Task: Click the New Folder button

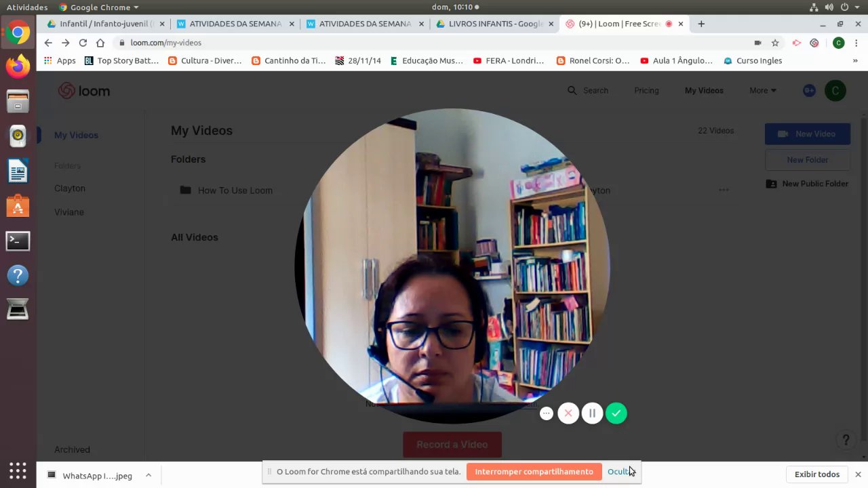Action: pyautogui.click(x=808, y=160)
